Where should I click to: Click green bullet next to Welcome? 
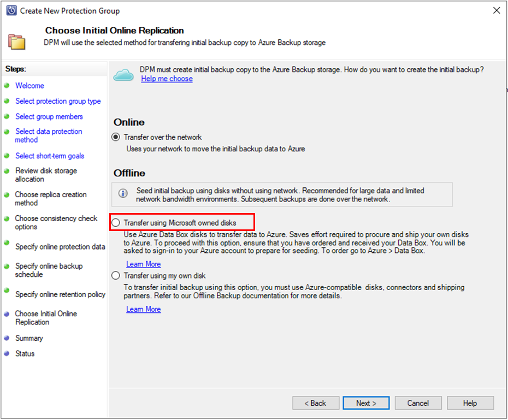pos(7,86)
